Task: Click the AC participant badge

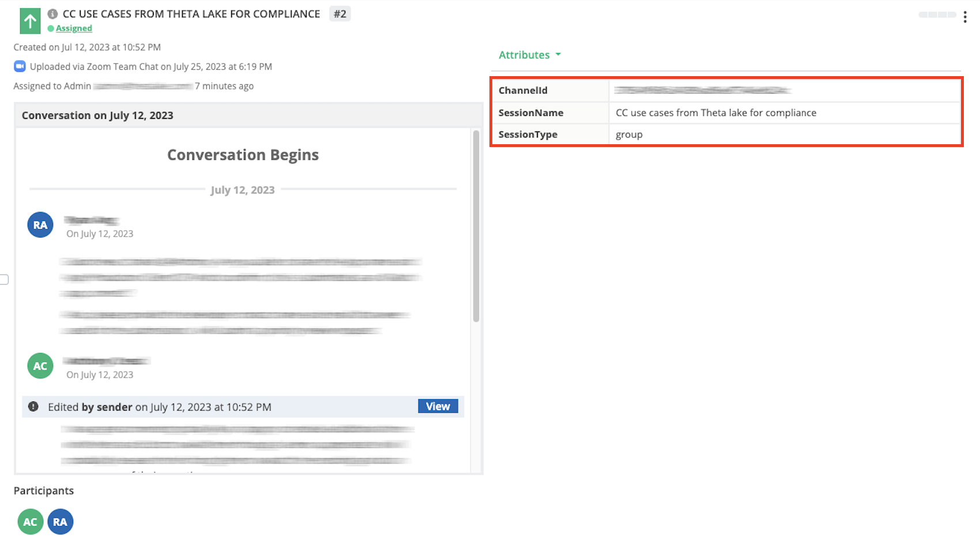Action: click(30, 522)
